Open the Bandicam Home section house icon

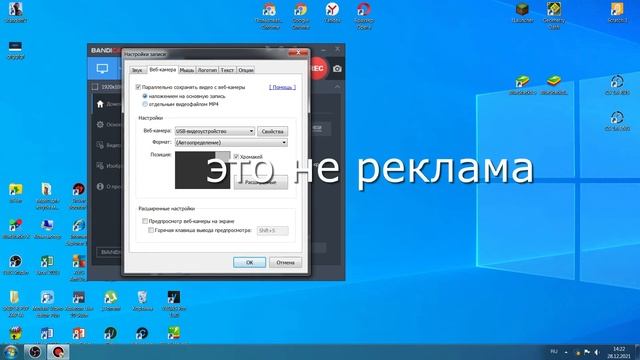point(100,104)
